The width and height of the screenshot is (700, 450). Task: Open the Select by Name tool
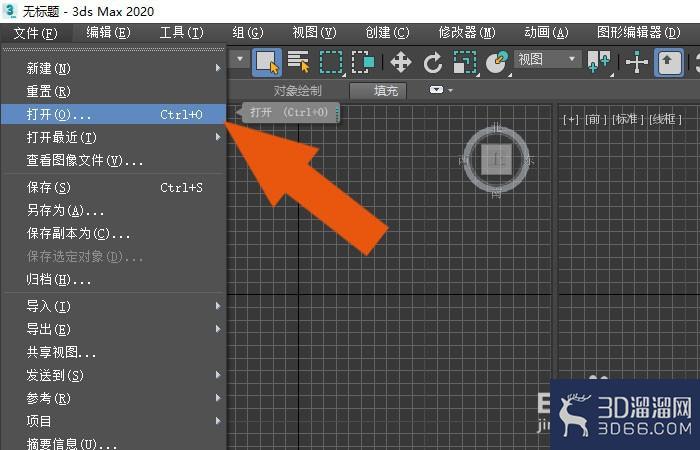[x=299, y=62]
